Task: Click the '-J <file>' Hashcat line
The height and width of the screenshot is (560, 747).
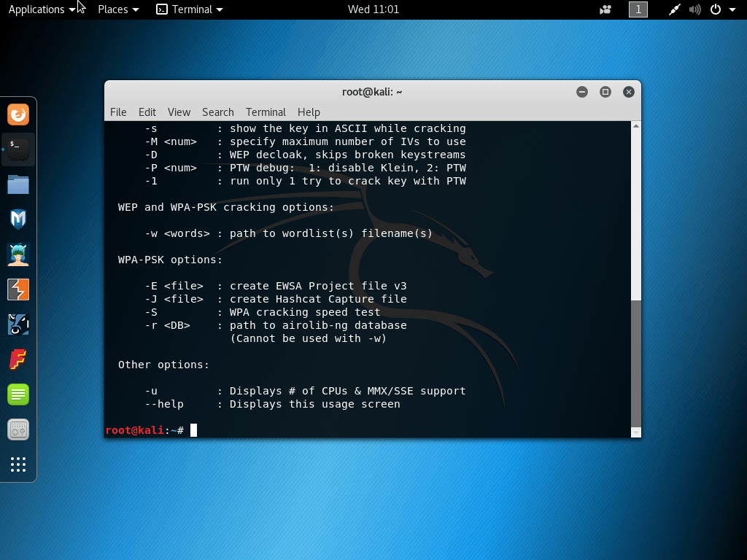Action: point(276,299)
